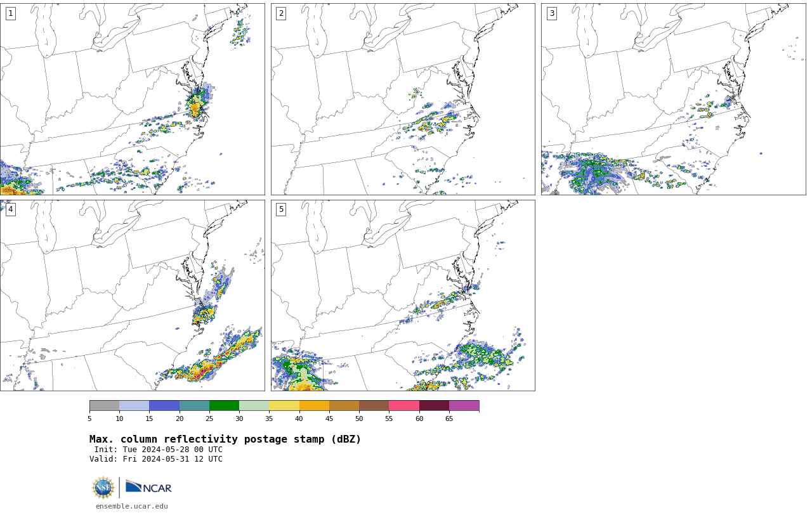This screenshot has height=513, width=812.
Task: Click the panel number 4 label
Action: [x=10, y=209]
